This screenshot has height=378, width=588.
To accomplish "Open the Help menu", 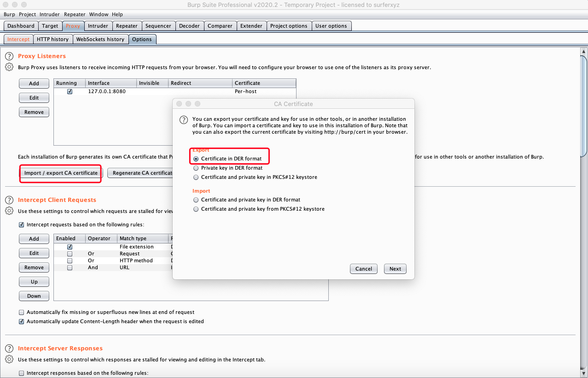I will (117, 14).
